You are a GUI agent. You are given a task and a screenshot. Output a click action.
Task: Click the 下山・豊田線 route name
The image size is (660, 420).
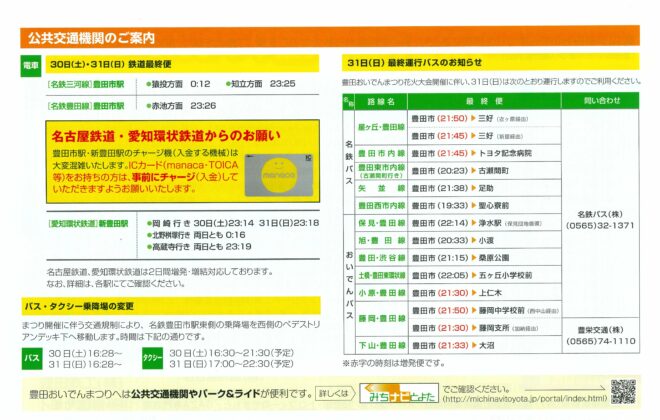point(381,346)
